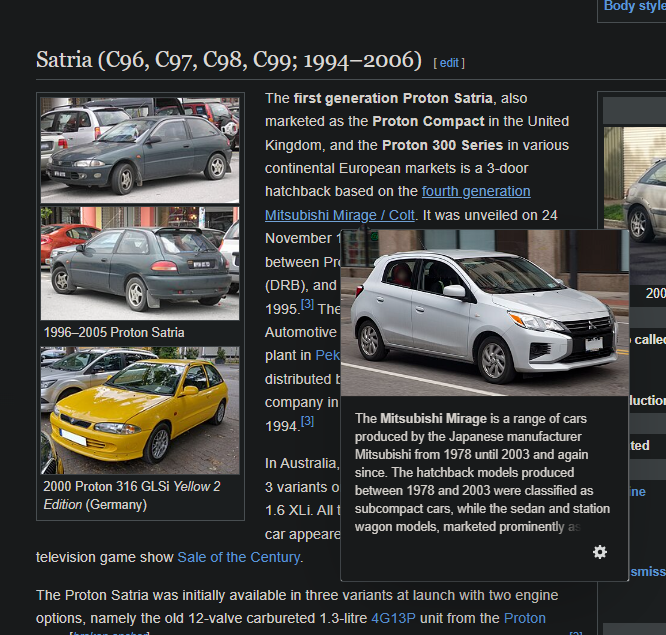
Task: Click the Mitsubishi Mirage preview summary text
Action: [483, 472]
